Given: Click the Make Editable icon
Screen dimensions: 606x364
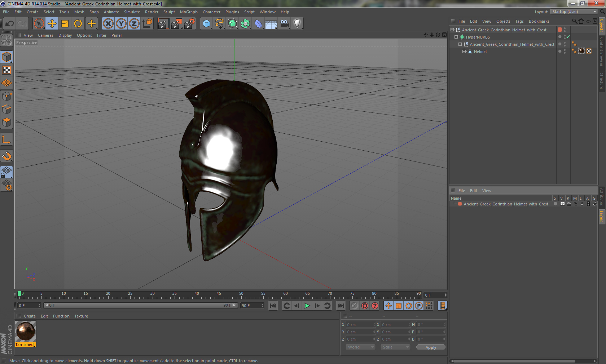Looking at the screenshot, I should [x=6, y=40].
